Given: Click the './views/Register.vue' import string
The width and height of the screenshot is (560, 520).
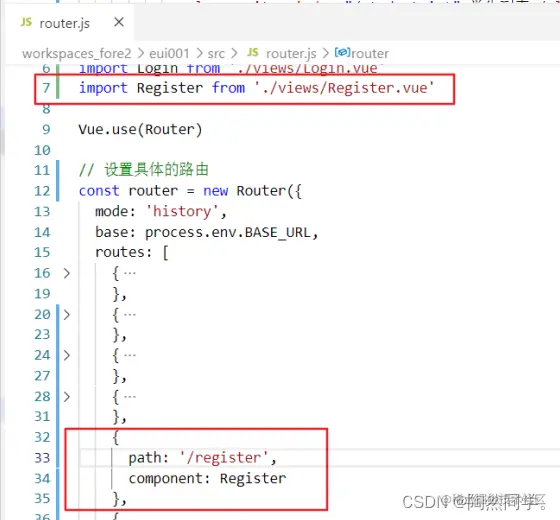Looking at the screenshot, I should pyautogui.click(x=344, y=88).
